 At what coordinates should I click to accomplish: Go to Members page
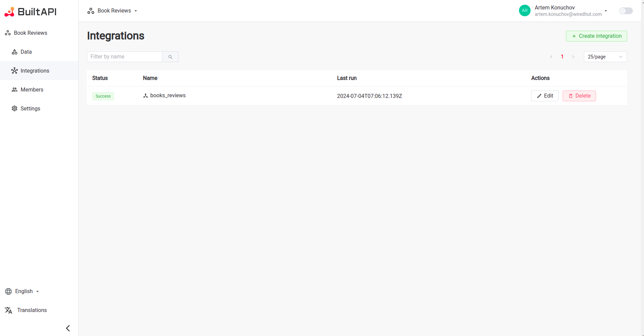39,89
